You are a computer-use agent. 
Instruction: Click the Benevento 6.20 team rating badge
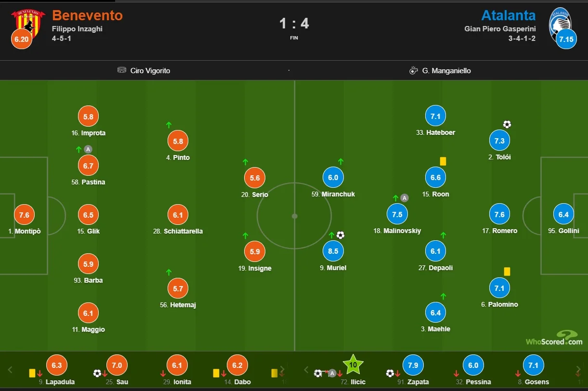21,39
